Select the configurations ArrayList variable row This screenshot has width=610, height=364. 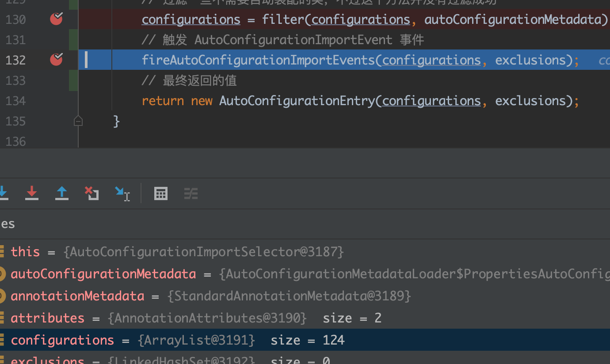(305, 340)
